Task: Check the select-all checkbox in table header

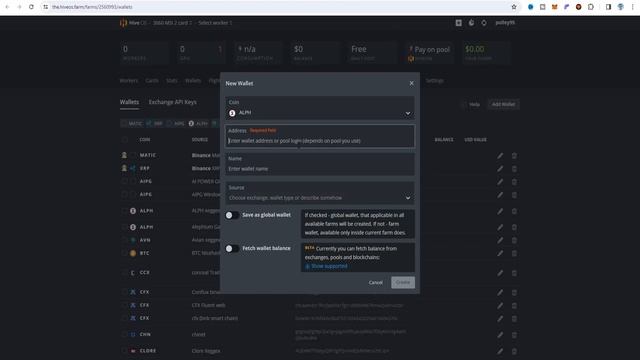Action: coord(124,140)
